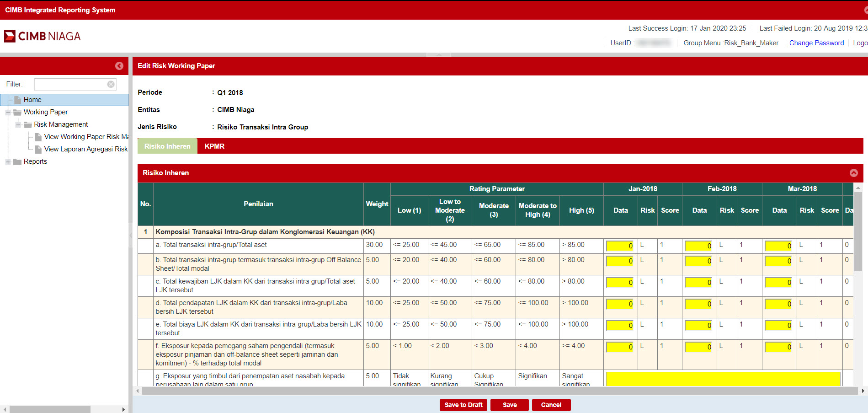Screen dimensions: 868x413
Task: Click the Save button
Action: tap(509, 405)
